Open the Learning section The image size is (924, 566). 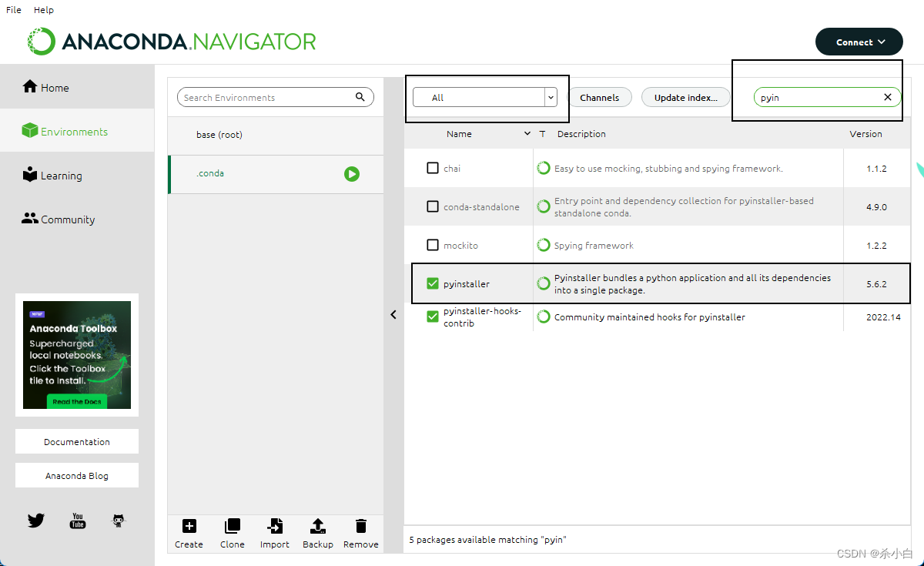(77, 175)
